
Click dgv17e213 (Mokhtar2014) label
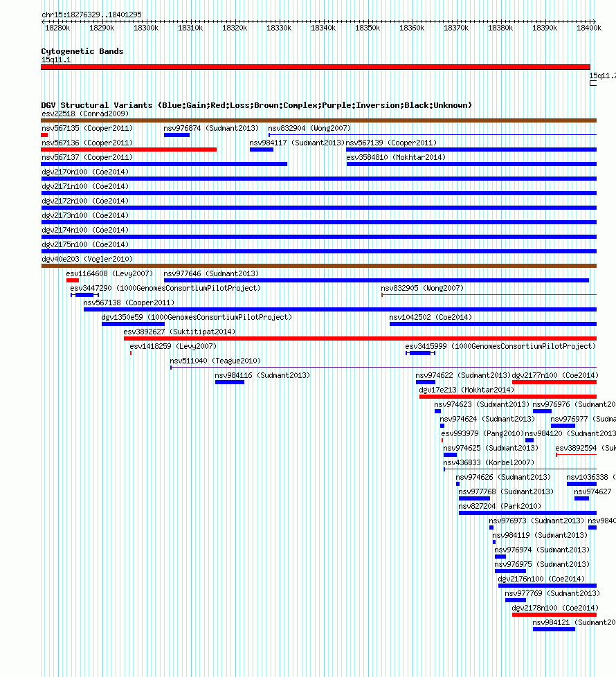[466, 390]
